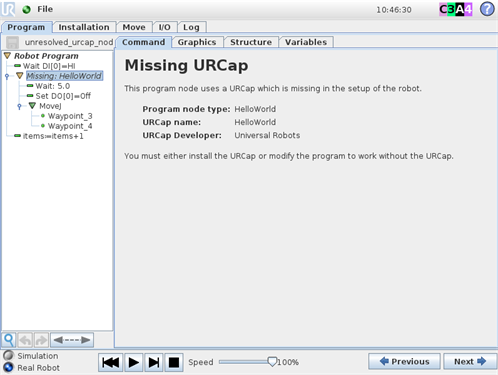The height and width of the screenshot is (375, 498).
Task: Open the File menu
Action: 45,9
